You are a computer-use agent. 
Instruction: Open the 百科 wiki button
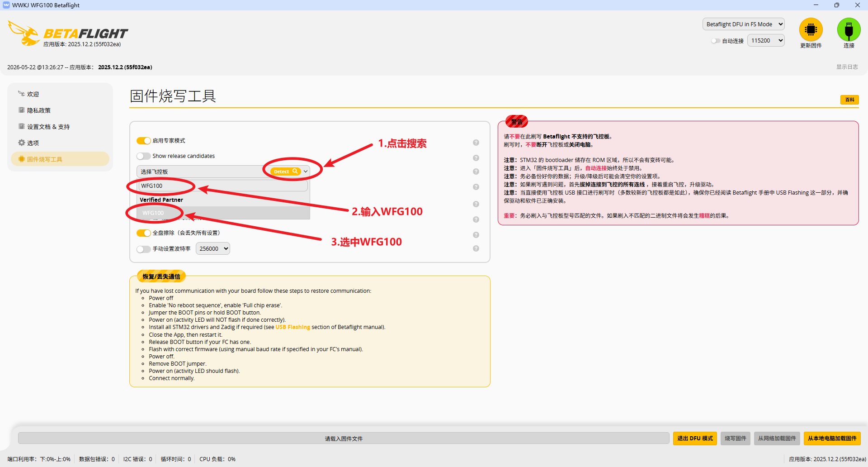(850, 100)
